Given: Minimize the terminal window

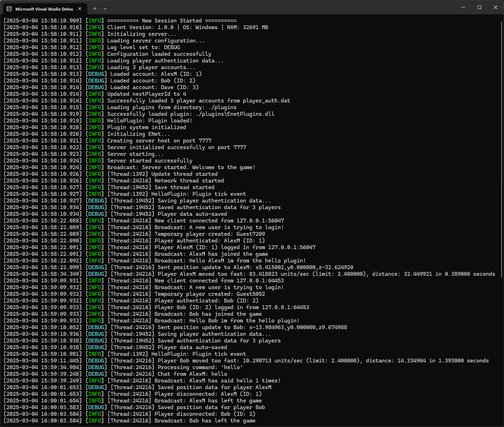Looking at the screenshot, I should point(463,7).
